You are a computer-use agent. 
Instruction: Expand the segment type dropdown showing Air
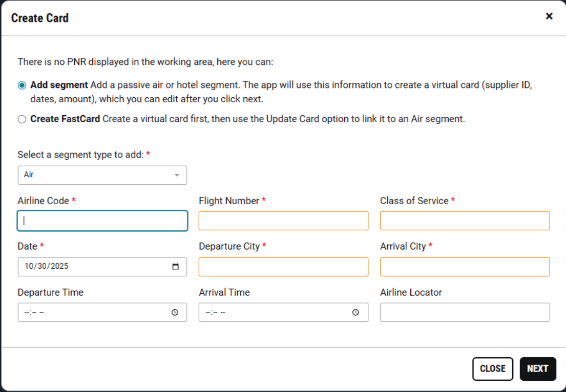tap(102, 175)
